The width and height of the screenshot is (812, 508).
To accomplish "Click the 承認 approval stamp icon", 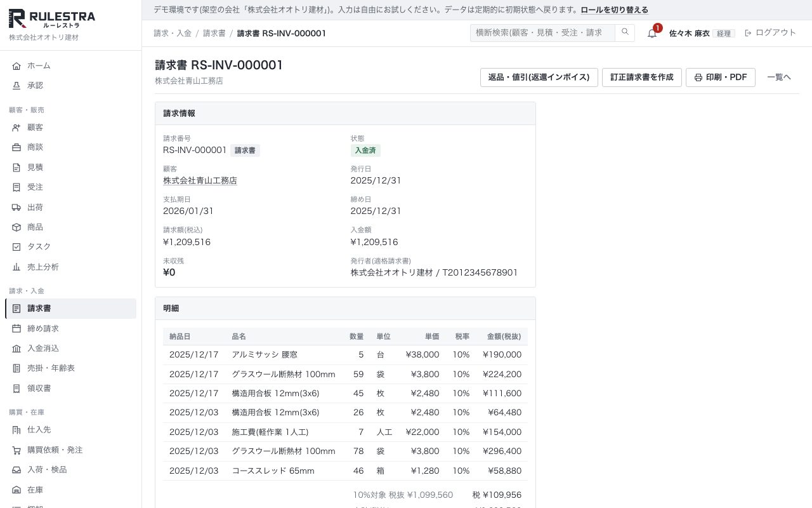I will click(x=16, y=86).
